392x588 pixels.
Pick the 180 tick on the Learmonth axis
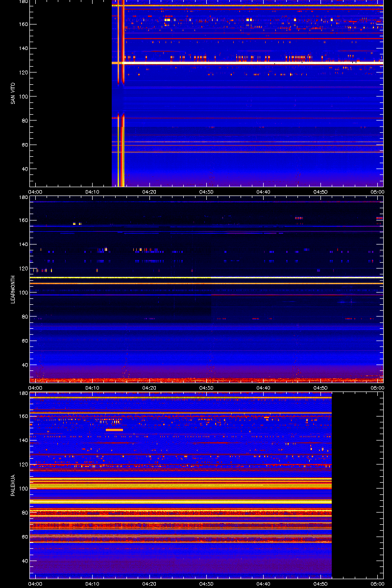(x=23, y=197)
